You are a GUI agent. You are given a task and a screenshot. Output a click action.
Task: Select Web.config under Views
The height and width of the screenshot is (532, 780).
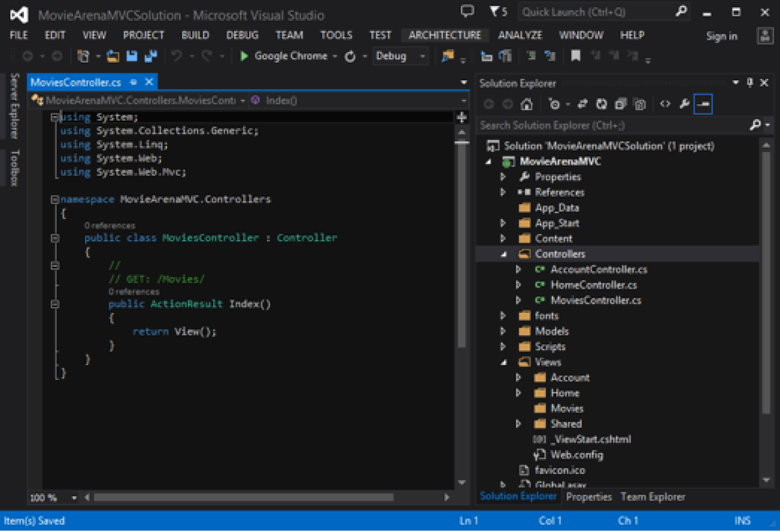[x=577, y=455]
